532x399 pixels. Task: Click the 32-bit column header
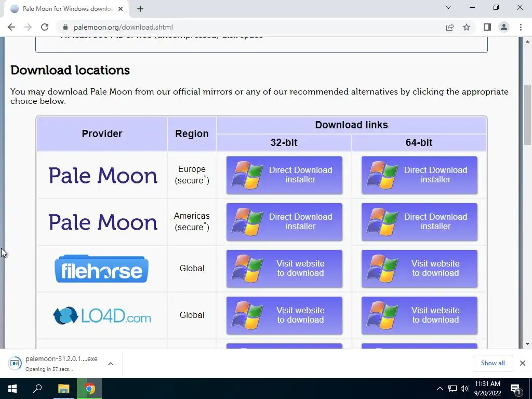click(x=284, y=142)
